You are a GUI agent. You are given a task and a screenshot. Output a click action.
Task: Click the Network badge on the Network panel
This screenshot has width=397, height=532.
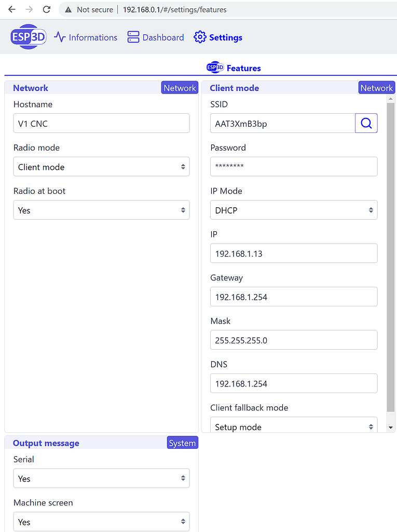click(x=180, y=87)
